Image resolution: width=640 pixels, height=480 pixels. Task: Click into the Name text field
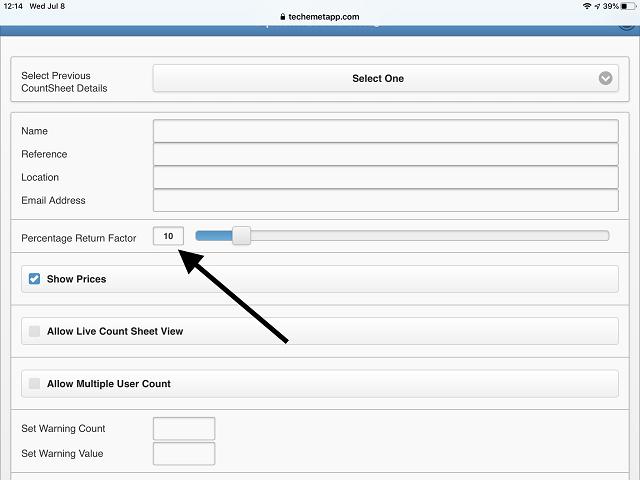pos(385,131)
